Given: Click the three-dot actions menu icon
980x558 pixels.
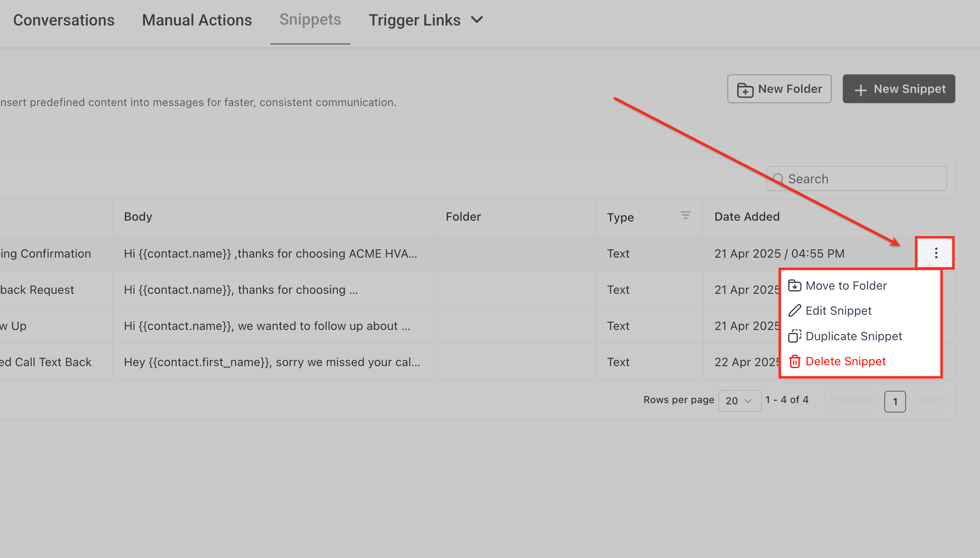Looking at the screenshot, I should pos(936,253).
